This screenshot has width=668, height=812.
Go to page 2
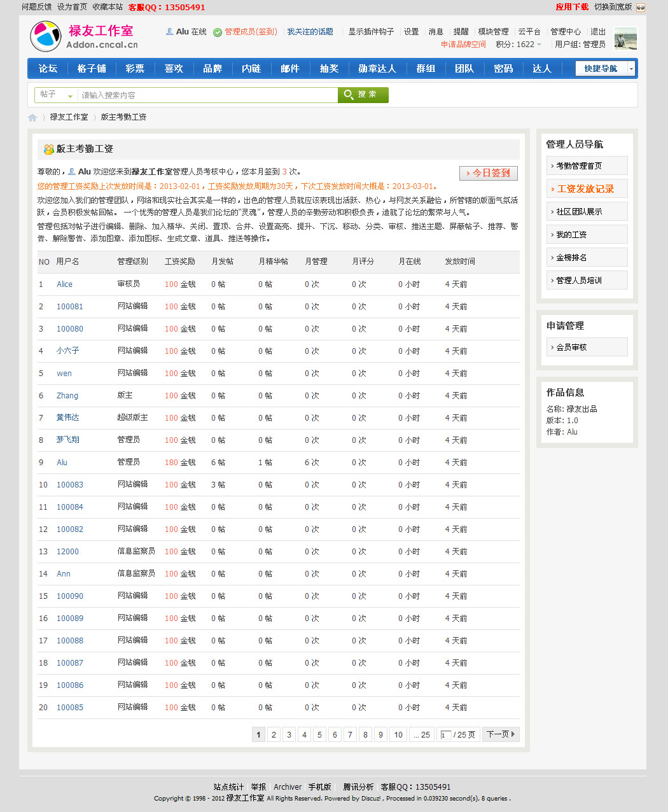tap(274, 734)
